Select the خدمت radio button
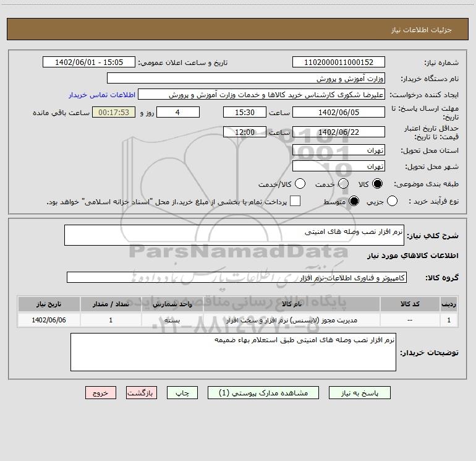 pos(343,184)
